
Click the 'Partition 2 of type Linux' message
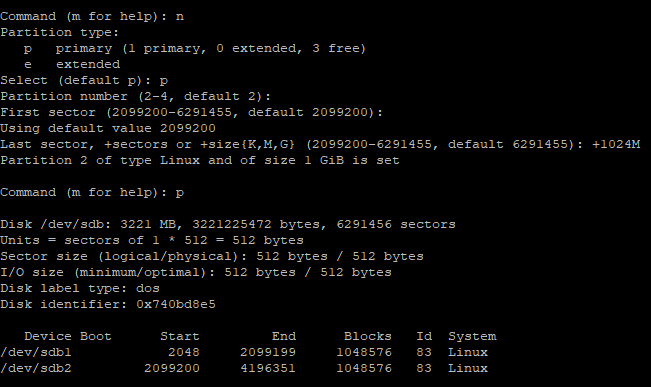coord(200,160)
